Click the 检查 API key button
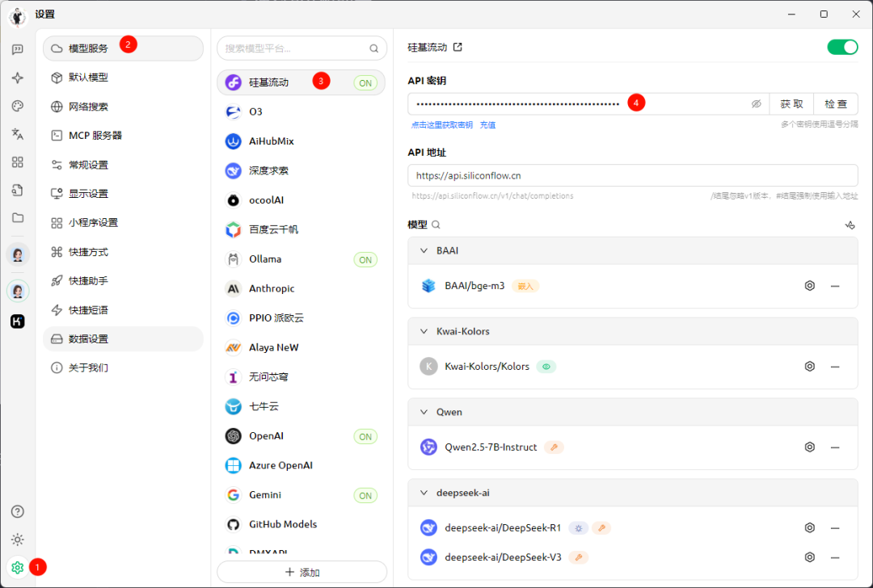This screenshot has height=588, width=873. pos(836,104)
